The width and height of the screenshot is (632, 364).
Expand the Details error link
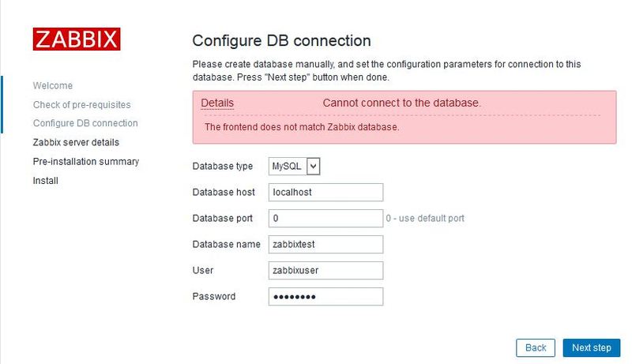[x=217, y=103]
